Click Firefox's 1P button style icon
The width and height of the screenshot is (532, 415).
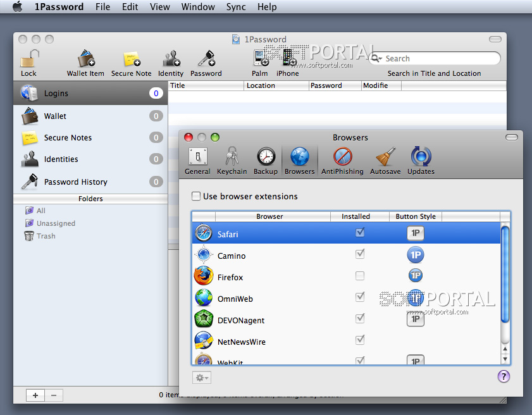415,276
